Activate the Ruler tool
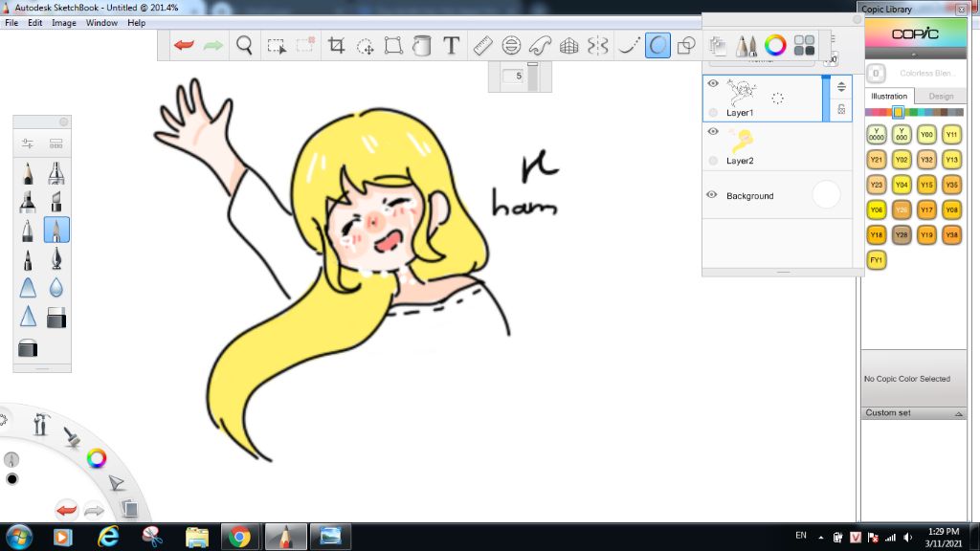 point(482,46)
